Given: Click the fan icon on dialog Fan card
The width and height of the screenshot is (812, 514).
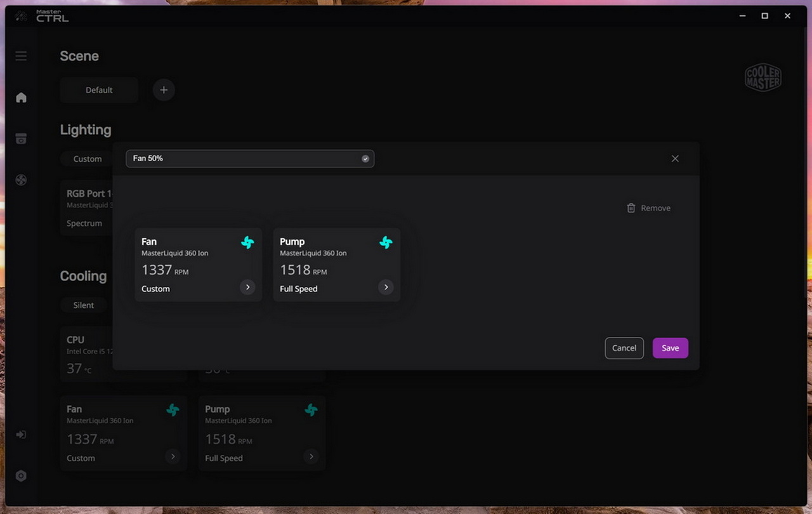Looking at the screenshot, I should pyautogui.click(x=247, y=242).
